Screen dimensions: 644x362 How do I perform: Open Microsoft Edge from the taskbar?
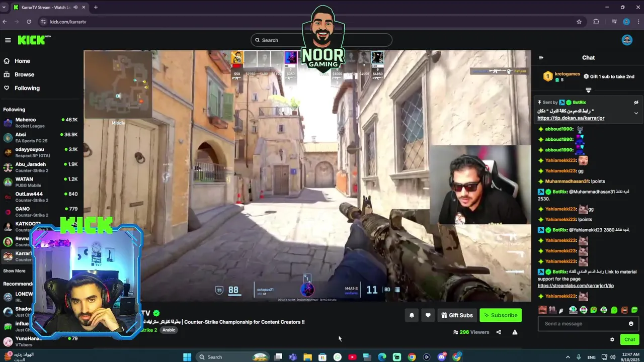382,357
